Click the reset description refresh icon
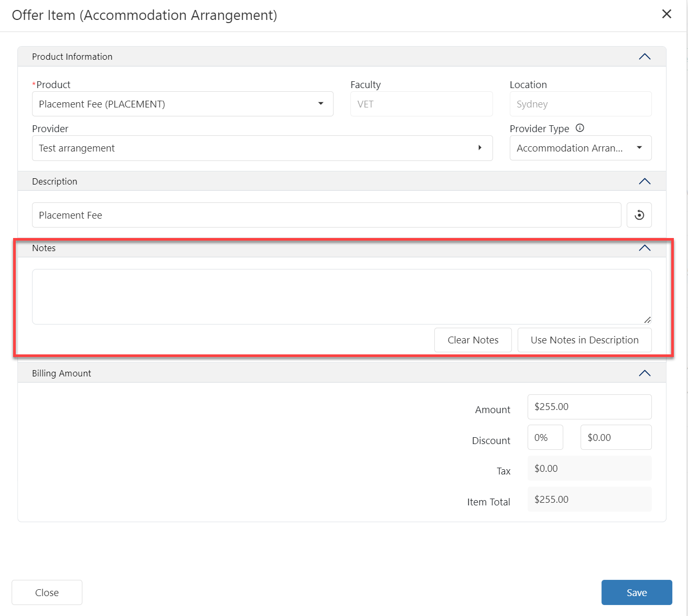 tap(639, 215)
